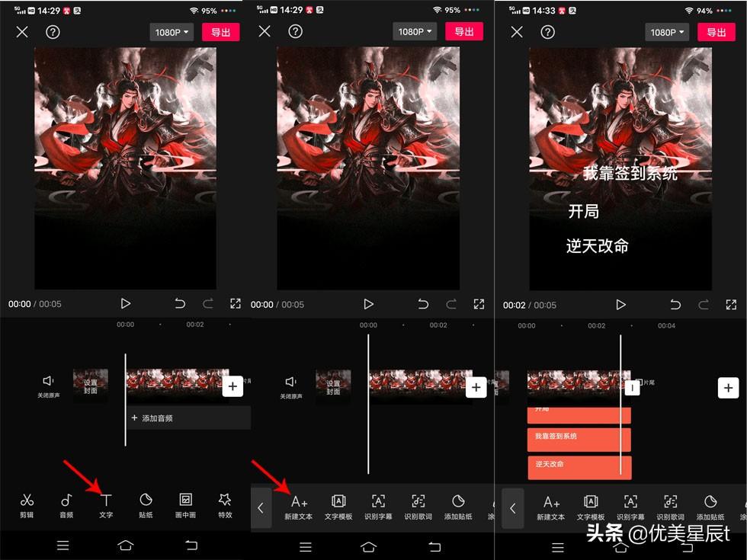The width and height of the screenshot is (747, 560).
Task: Select the 我靠签到系统 text track clip
Action: pyautogui.click(x=579, y=440)
